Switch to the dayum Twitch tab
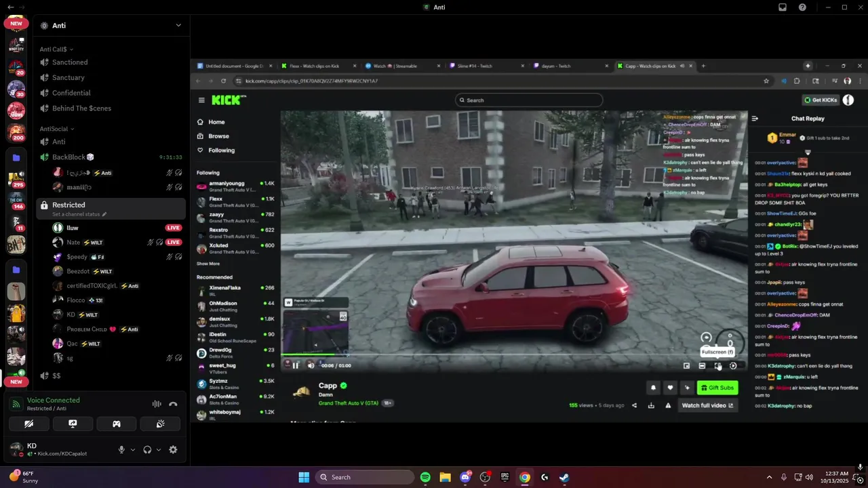This screenshot has height=488, width=868. (571, 66)
